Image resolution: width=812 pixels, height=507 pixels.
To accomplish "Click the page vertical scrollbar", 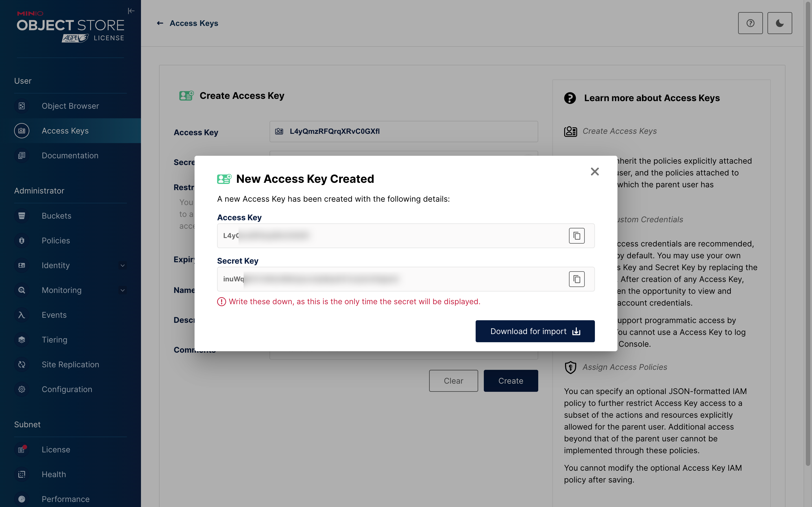I will 808,235.
